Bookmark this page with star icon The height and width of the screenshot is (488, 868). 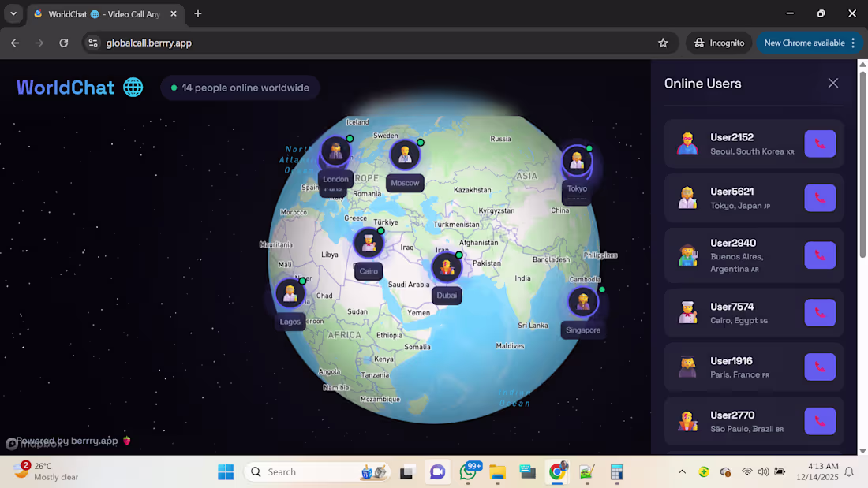[x=663, y=43]
